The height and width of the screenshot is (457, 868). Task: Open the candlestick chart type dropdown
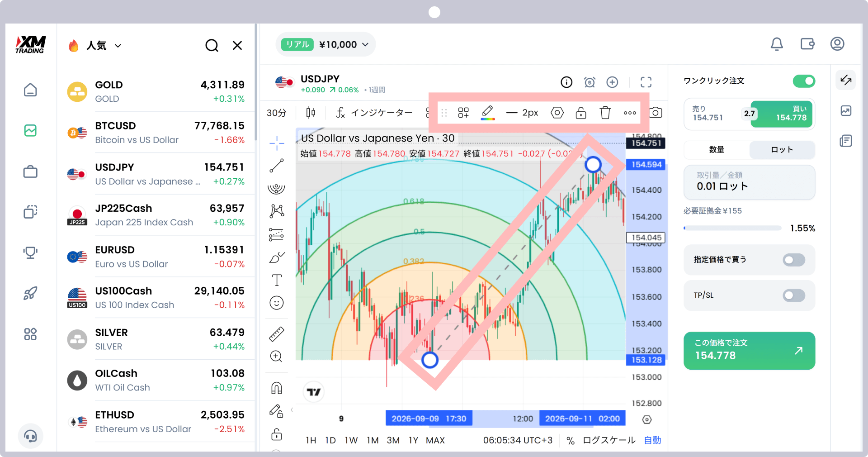pos(311,113)
